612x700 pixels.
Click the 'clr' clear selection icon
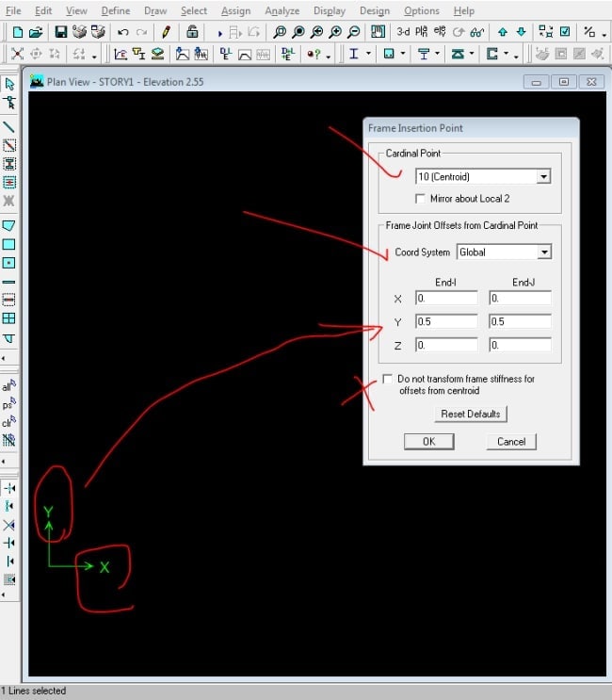8,422
